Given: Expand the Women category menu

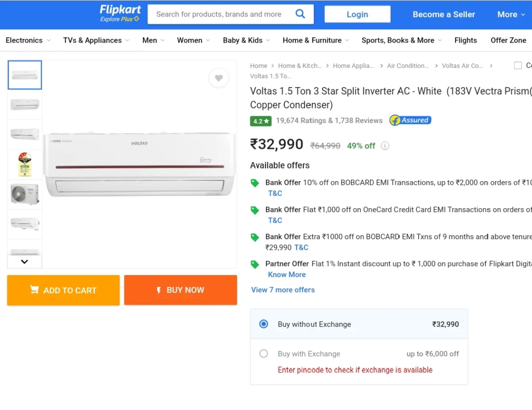Looking at the screenshot, I should pos(193,40).
